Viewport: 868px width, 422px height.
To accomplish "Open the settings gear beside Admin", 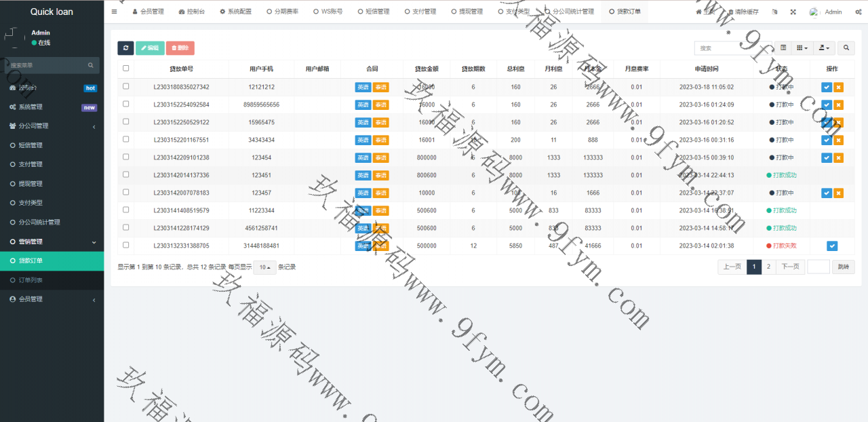I will coord(859,12).
